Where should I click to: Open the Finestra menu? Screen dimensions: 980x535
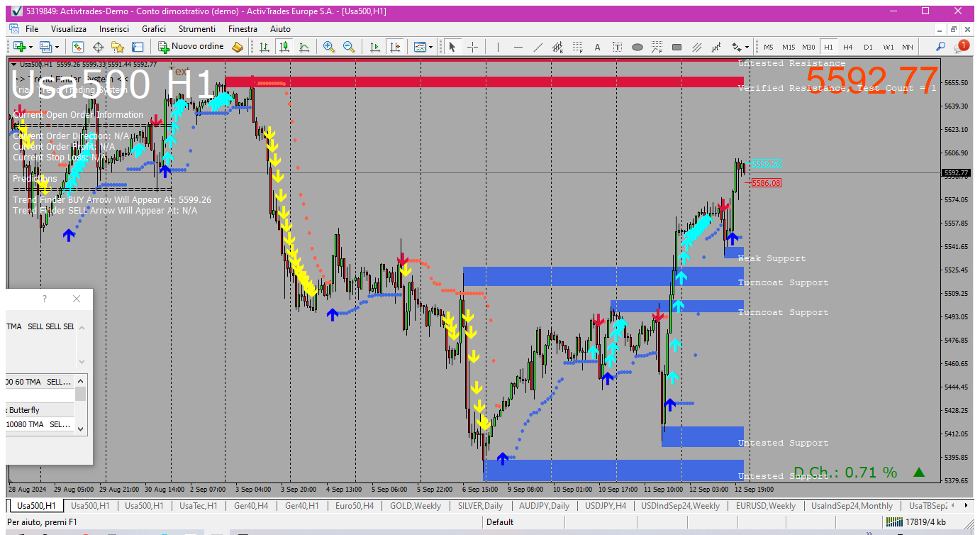point(243,29)
